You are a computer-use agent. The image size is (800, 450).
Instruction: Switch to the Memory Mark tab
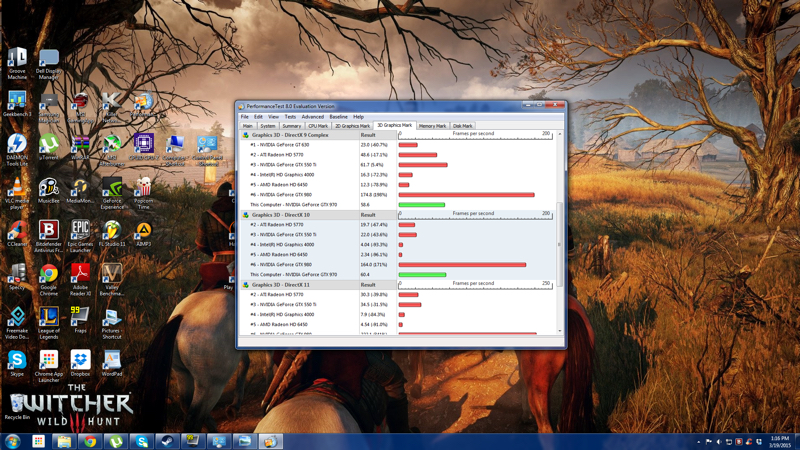pos(433,126)
